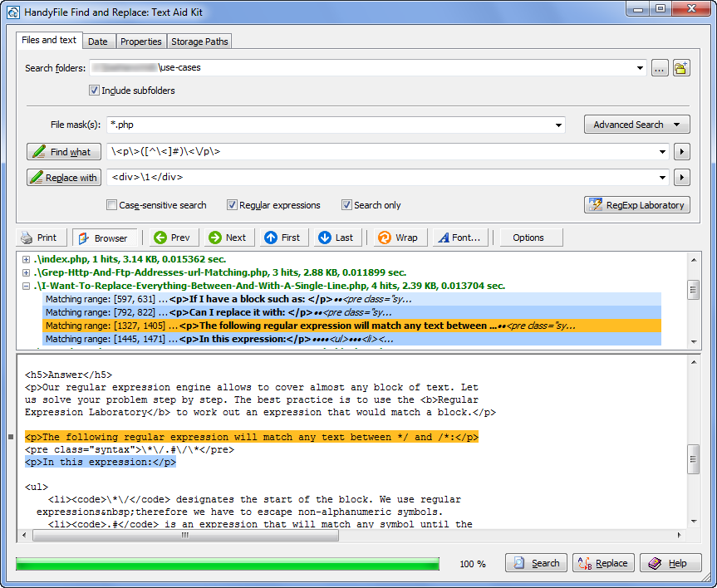Open Advanced Search dropdown
This screenshot has width=717, height=588.
tap(637, 125)
